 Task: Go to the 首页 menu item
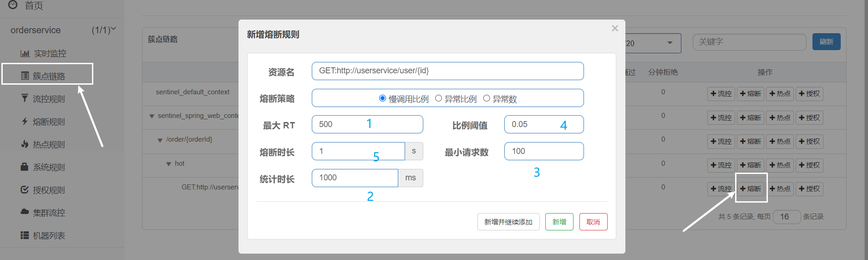coord(34,5)
